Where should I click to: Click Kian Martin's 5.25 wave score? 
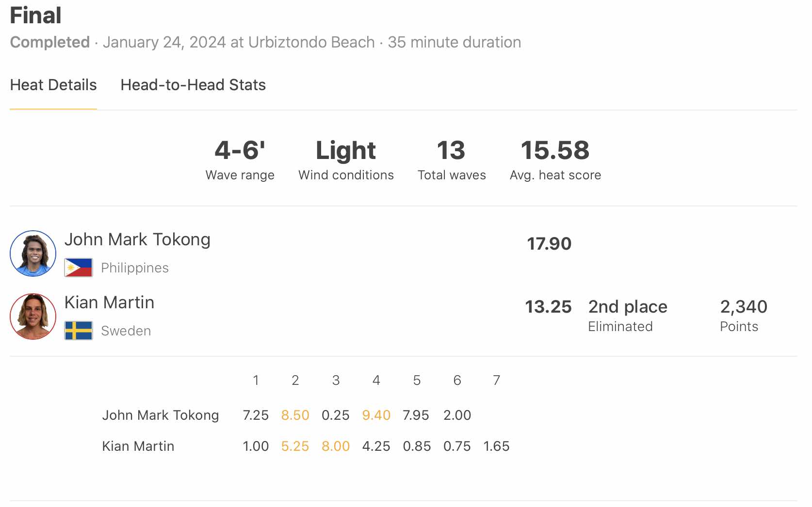(295, 446)
